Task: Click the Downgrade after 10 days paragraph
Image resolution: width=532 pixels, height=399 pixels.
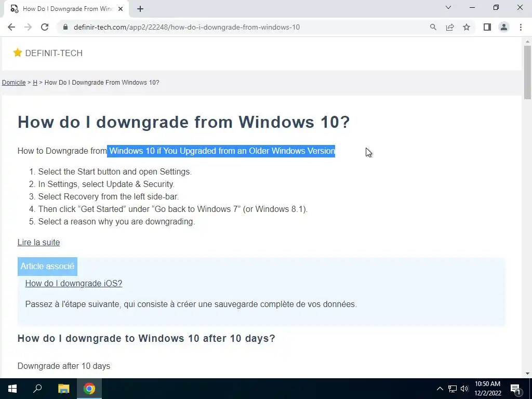Action: [64, 366]
